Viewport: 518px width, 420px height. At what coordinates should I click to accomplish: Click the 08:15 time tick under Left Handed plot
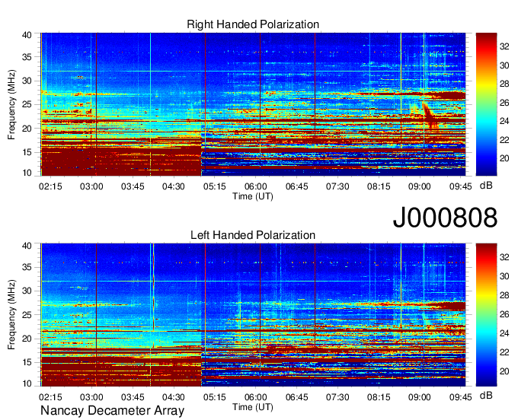pyautogui.click(x=379, y=397)
